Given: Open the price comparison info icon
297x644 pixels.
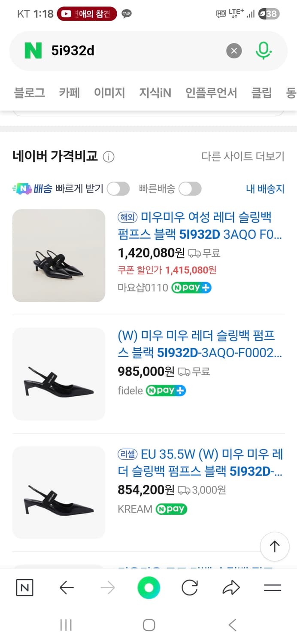Looking at the screenshot, I should tap(109, 157).
